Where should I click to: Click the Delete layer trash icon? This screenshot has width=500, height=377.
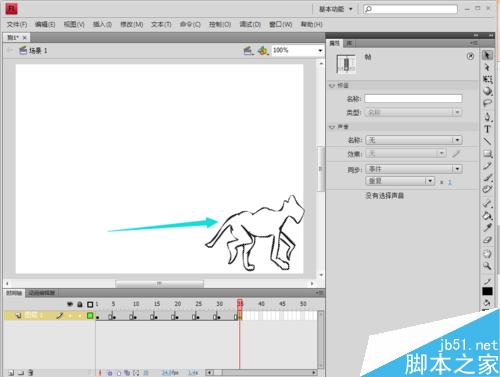pyautogui.click(x=30, y=372)
